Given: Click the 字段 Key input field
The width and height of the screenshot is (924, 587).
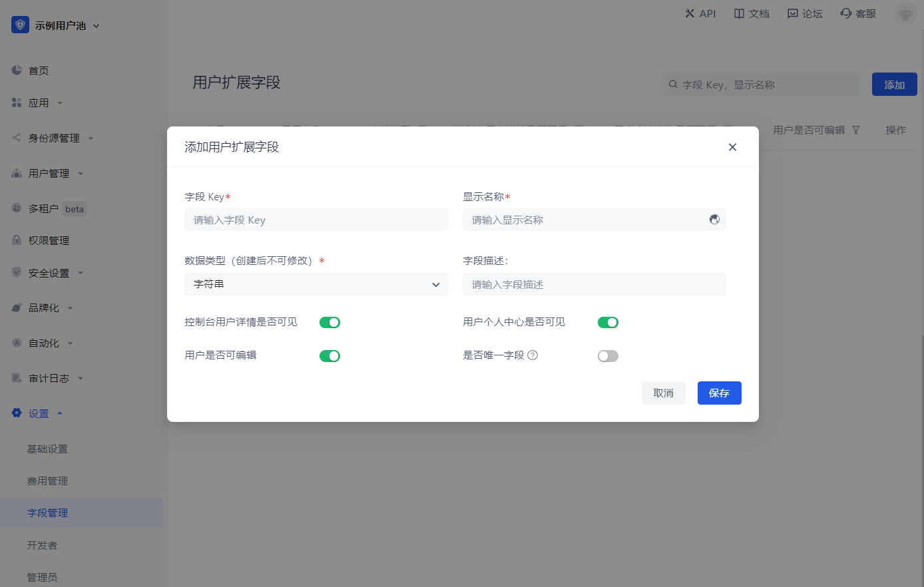Looking at the screenshot, I should coord(316,220).
